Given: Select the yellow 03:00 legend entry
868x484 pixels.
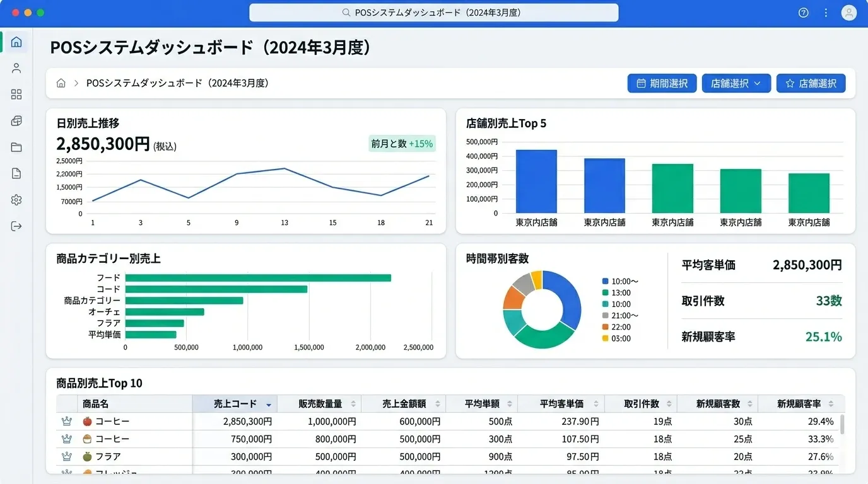Looking at the screenshot, I should click(616, 338).
